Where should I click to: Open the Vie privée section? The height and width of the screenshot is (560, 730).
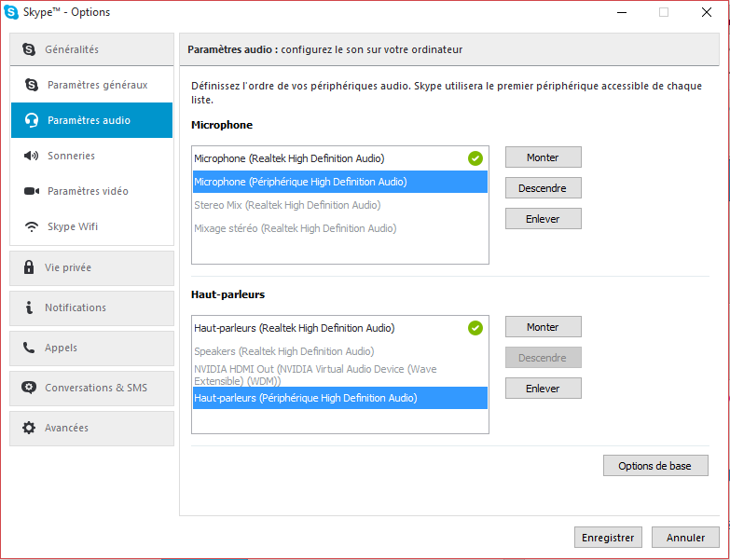91,268
